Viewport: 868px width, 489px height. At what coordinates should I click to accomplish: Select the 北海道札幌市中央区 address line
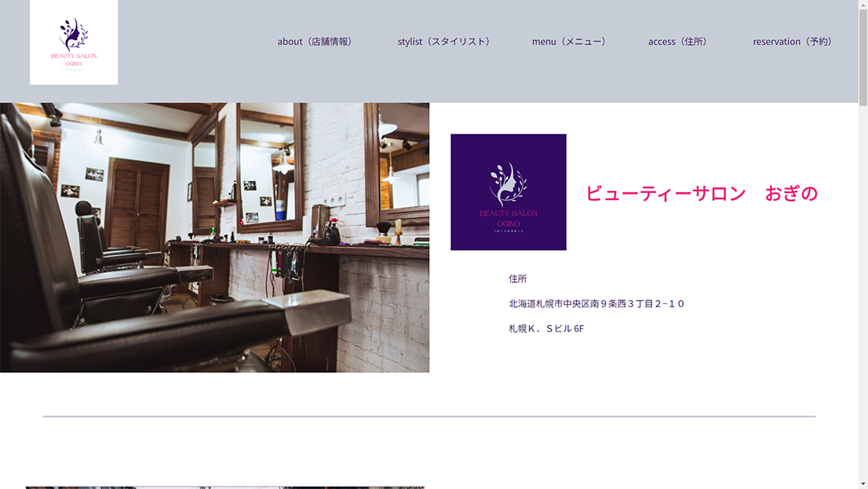(x=596, y=304)
